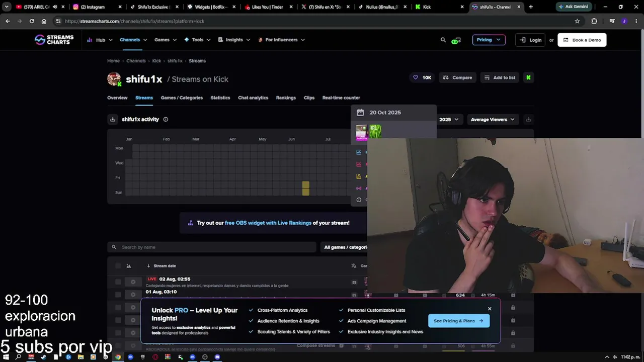The image size is (644, 362).
Task: Switch to the Clips tab
Action: click(x=309, y=98)
